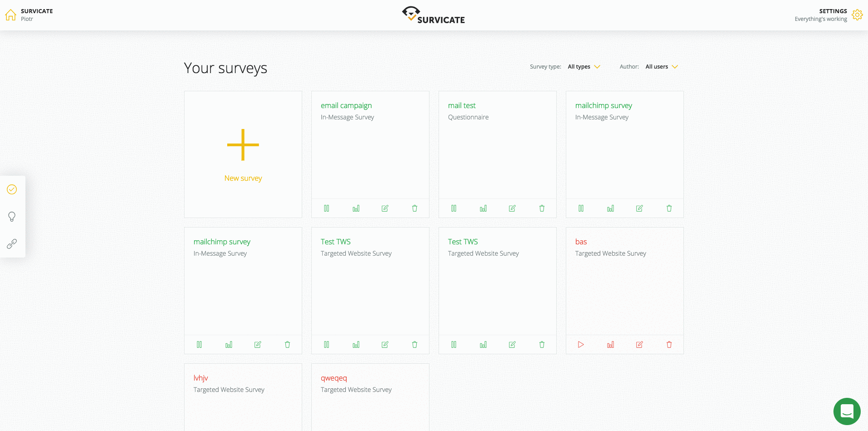This screenshot has width=868, height=431.
Task: Click the yellow plus to create a survey
Action: [243, 145]
